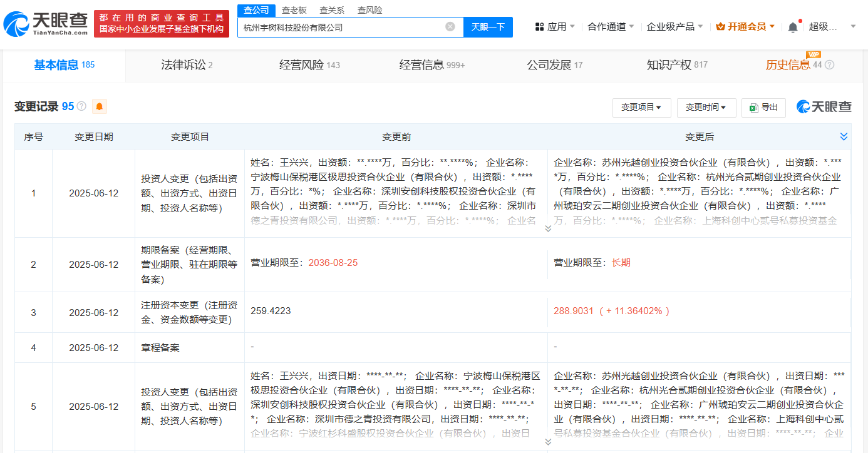Click the notification bell icon in header
868x453 pixels.
click(793, 27)
